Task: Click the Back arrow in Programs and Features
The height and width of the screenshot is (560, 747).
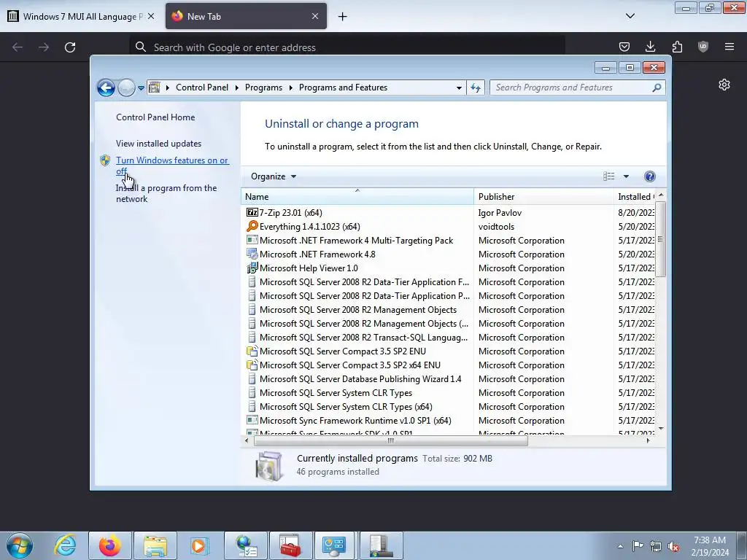Action: [x=106, y=87]
